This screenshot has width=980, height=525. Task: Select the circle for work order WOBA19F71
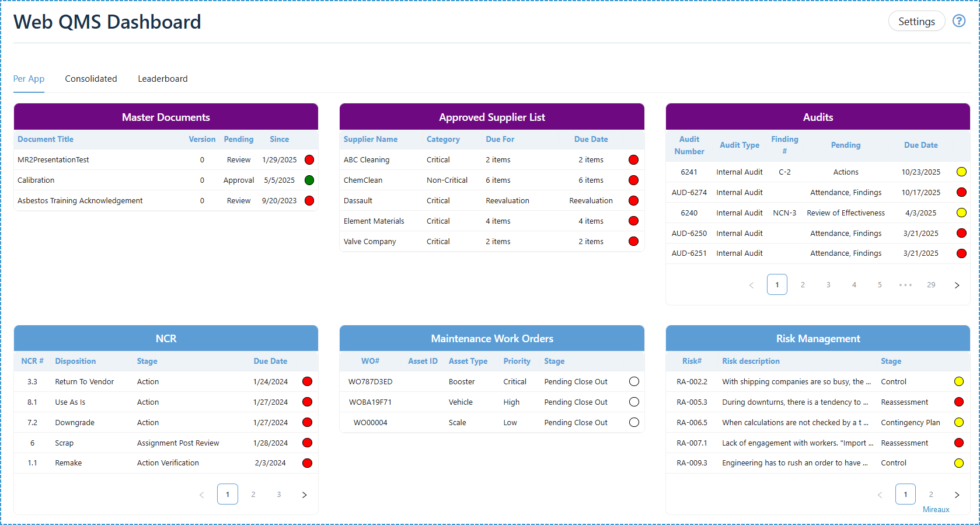pos(634,402)
